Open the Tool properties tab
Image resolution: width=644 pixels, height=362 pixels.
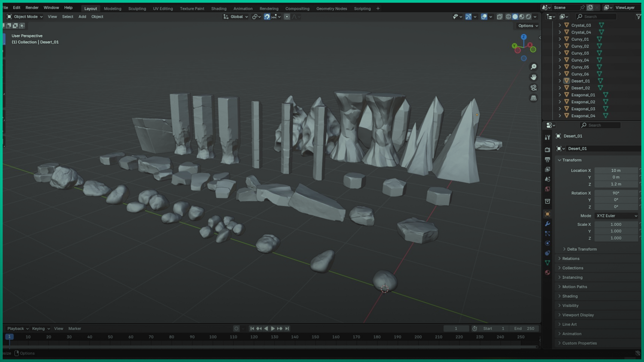pos(547,137)
